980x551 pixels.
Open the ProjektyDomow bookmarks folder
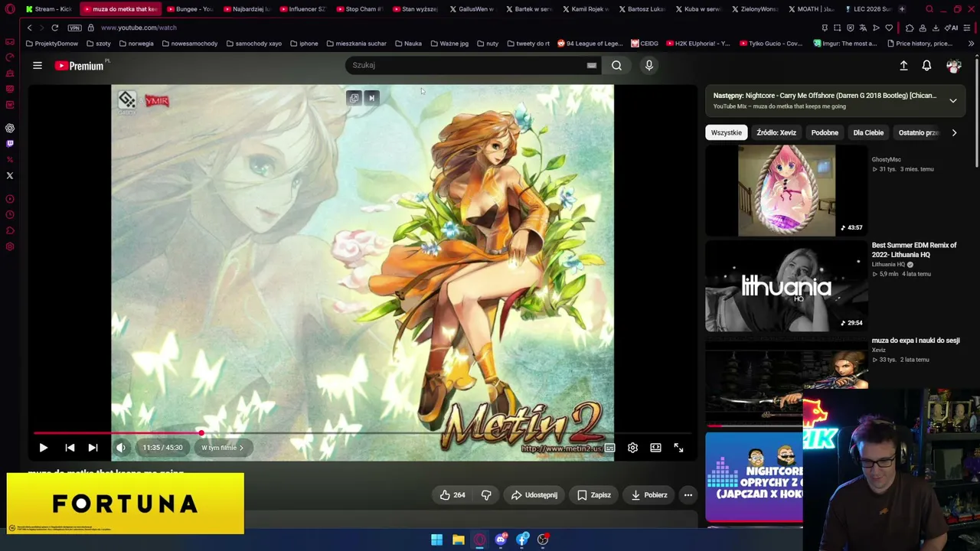pyautogui.click(x=51, y=44)
